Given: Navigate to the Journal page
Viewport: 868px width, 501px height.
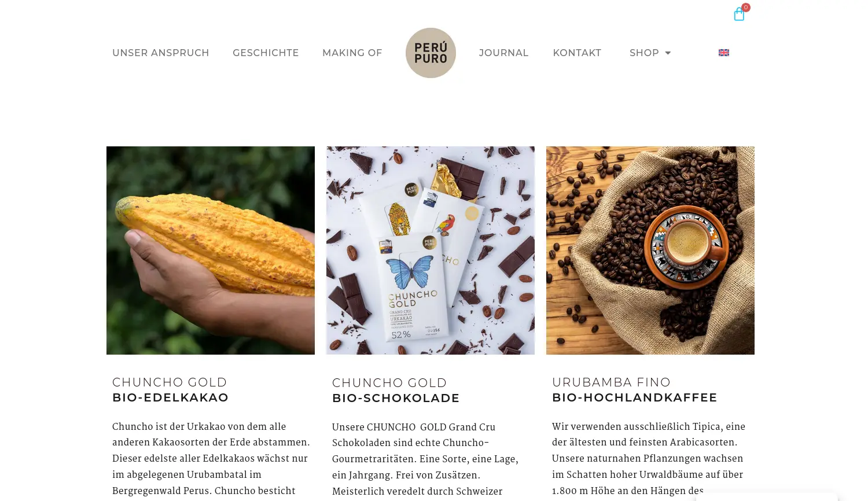Looking at the screenshot, I should 503,53.
